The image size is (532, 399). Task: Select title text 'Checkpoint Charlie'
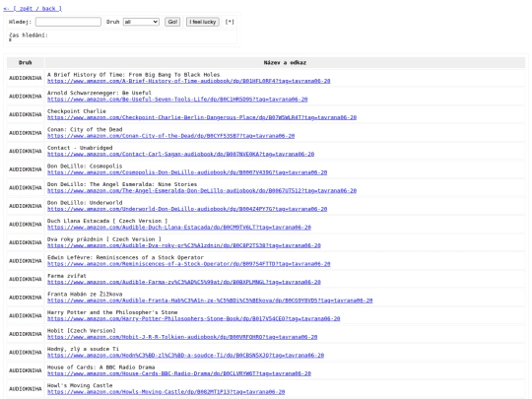[77, 111]
